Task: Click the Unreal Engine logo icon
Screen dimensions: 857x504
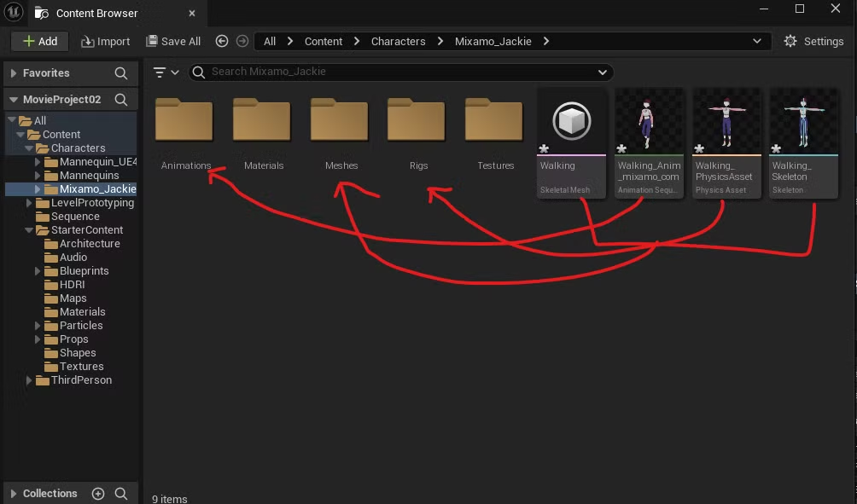Action: [x=13, y=11]
